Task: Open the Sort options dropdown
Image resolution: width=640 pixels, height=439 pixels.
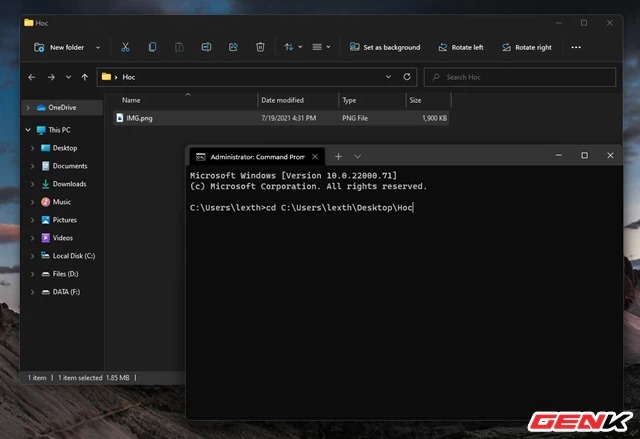Action: [292, 47]
